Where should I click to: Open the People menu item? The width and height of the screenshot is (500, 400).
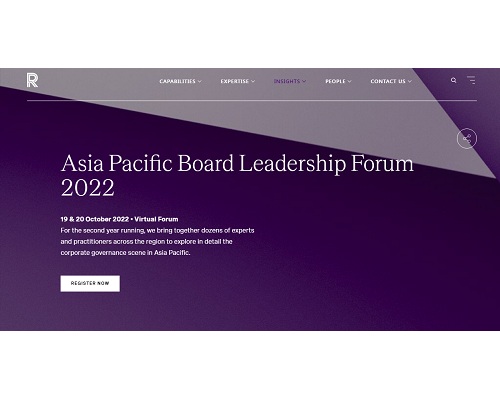point(335,81)
